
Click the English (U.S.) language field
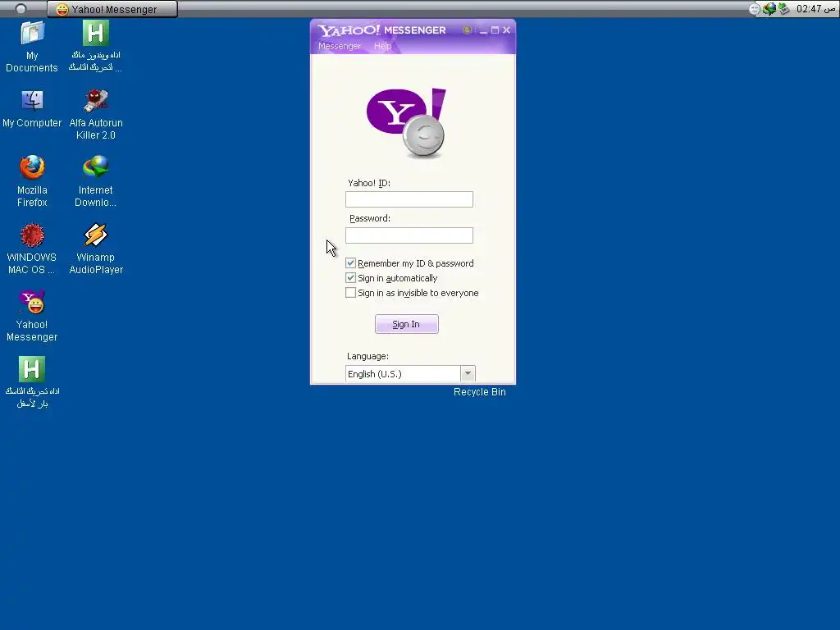click(403, 374)
